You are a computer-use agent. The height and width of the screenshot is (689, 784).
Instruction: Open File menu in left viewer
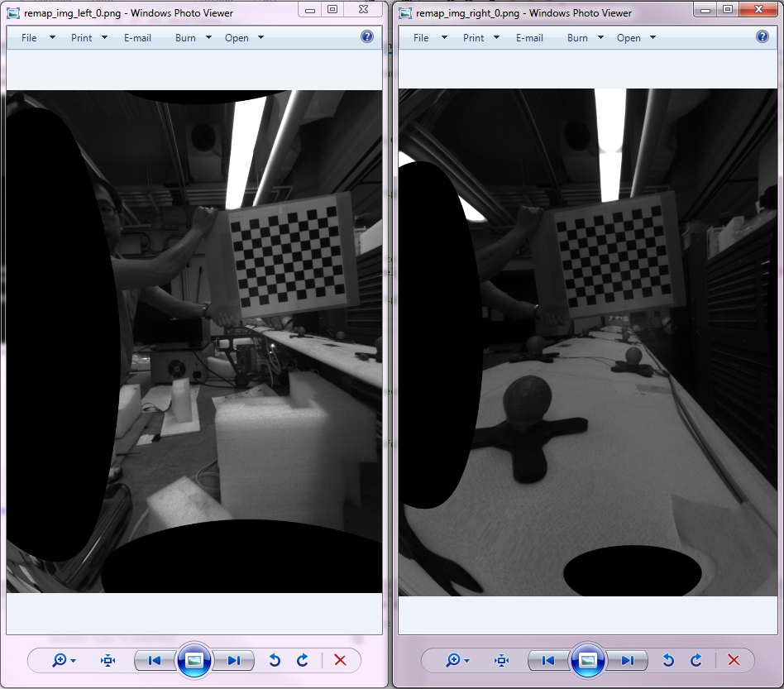coord(29,38)
